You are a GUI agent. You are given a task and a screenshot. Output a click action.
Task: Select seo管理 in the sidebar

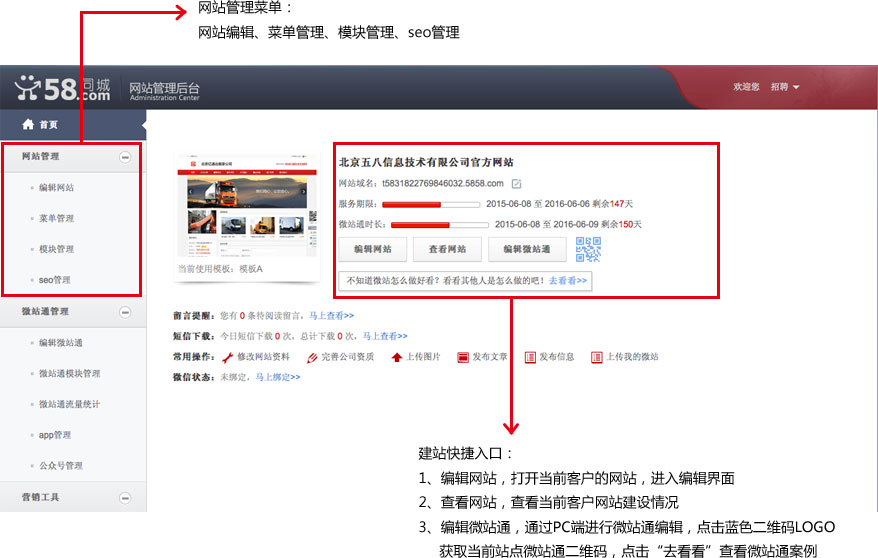pos(54,280)
